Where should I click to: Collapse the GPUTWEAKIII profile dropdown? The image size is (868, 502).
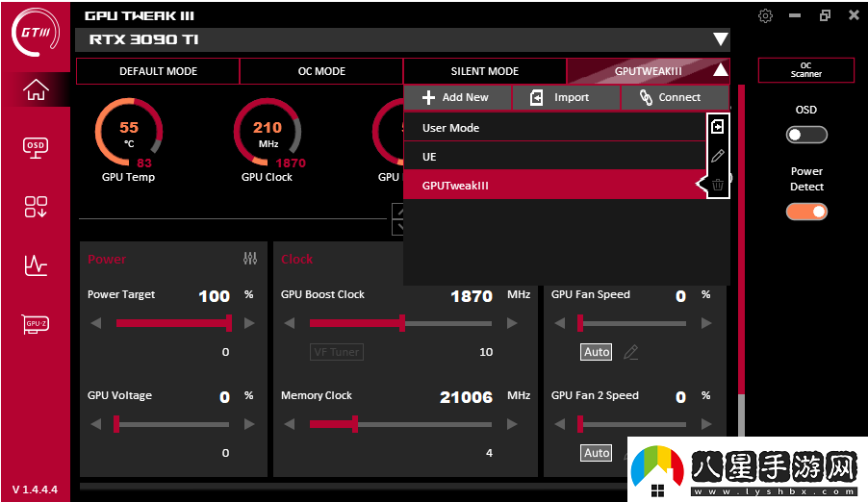tap(719, 70)
